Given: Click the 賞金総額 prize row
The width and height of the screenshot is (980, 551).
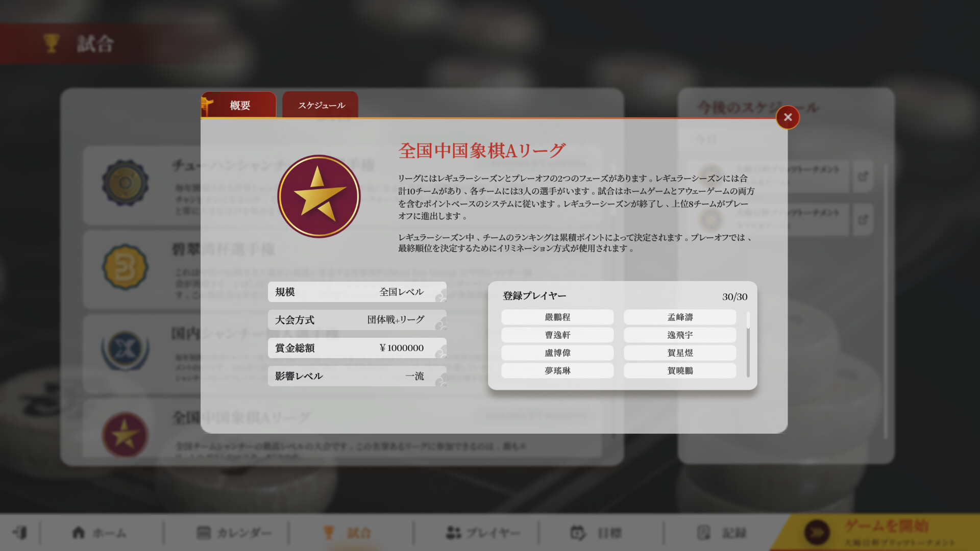Looking at the screenshot, I should click(357, 348).
